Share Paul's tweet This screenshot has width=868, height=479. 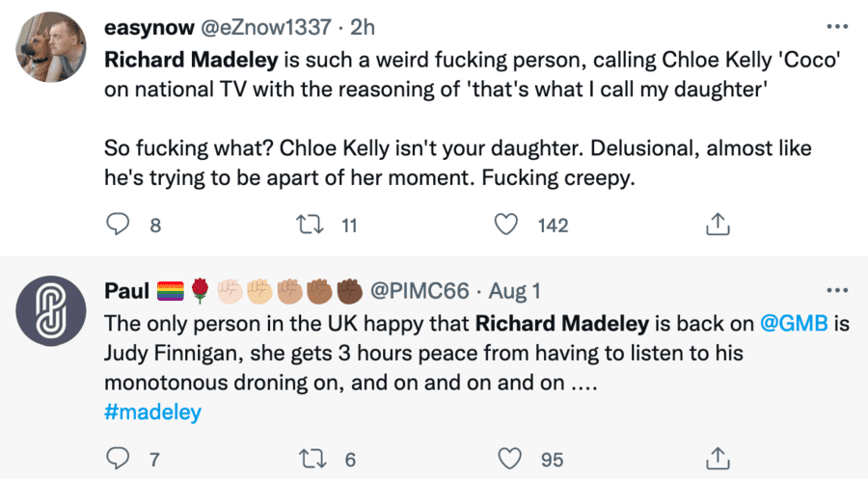click(717, 458)
